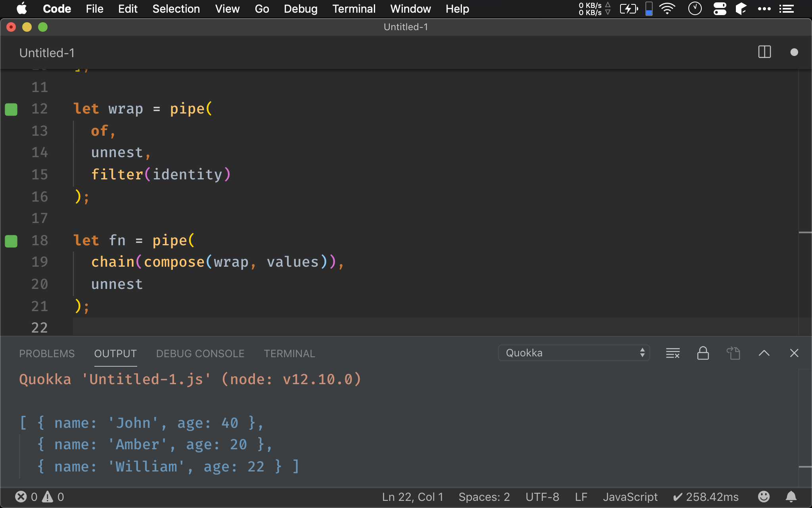812x508 pixels.
Task: Click the clock icon in menu bar
Action: click(695, 9)
